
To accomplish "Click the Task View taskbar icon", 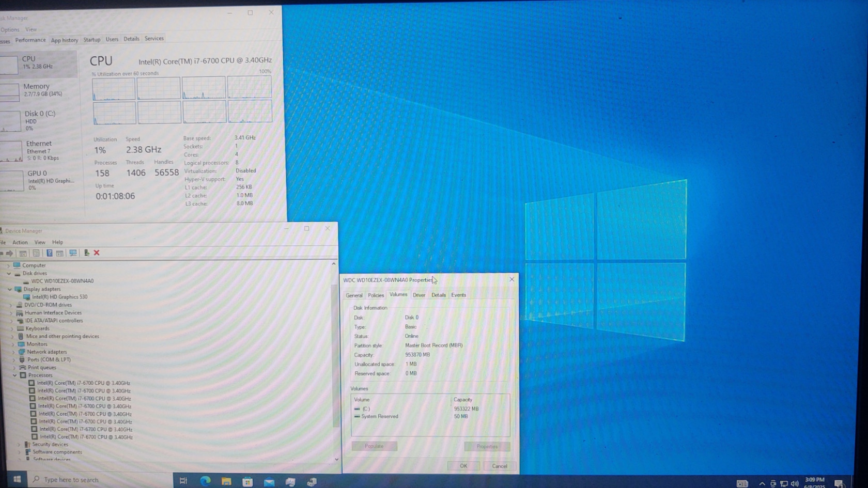I will [183, 481].
